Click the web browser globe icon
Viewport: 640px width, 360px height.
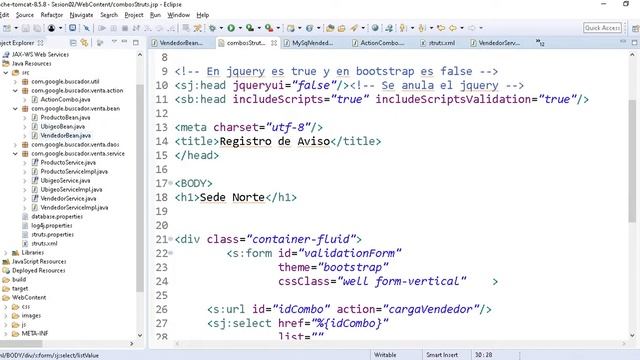click(375, 28)
